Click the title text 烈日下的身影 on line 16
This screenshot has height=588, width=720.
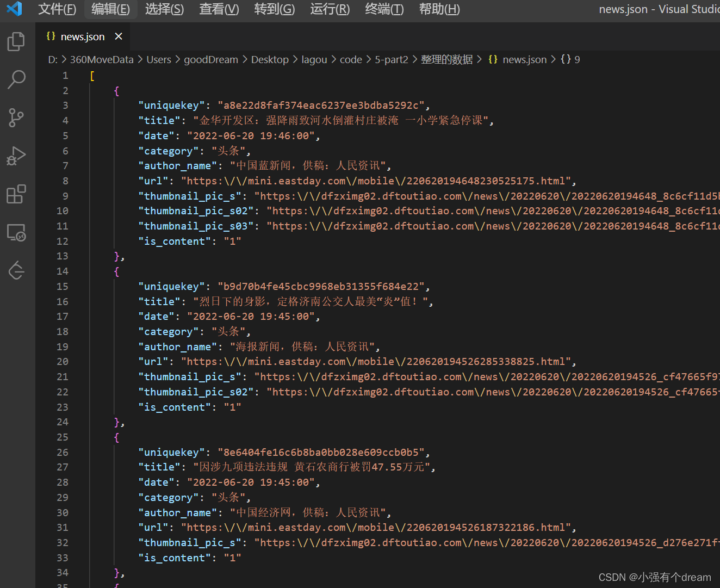click(x=232, y=302)
